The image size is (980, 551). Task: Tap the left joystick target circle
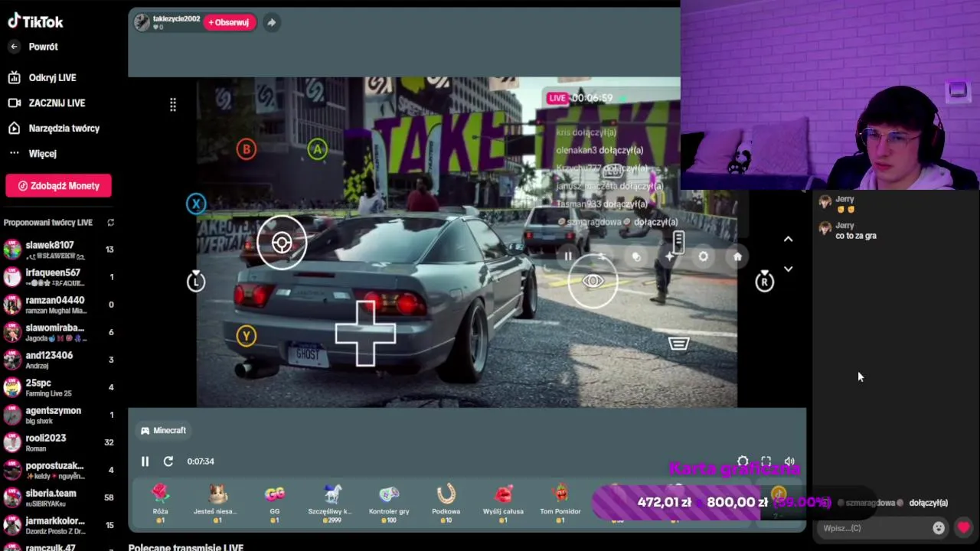pyautogui.click(x=282, y=243)
